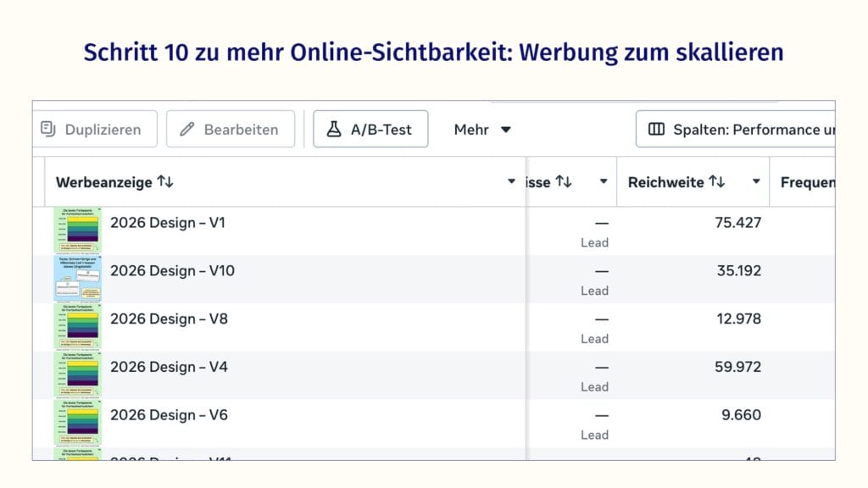Click the Bearbeiten button
This screenshot has width=868, height=488.
(231, 130)
